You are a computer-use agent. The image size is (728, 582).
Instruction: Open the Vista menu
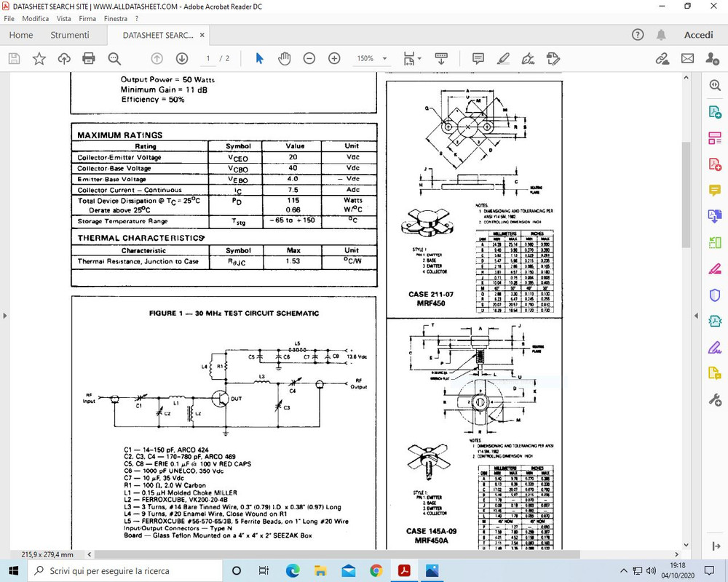click(63, 19)
